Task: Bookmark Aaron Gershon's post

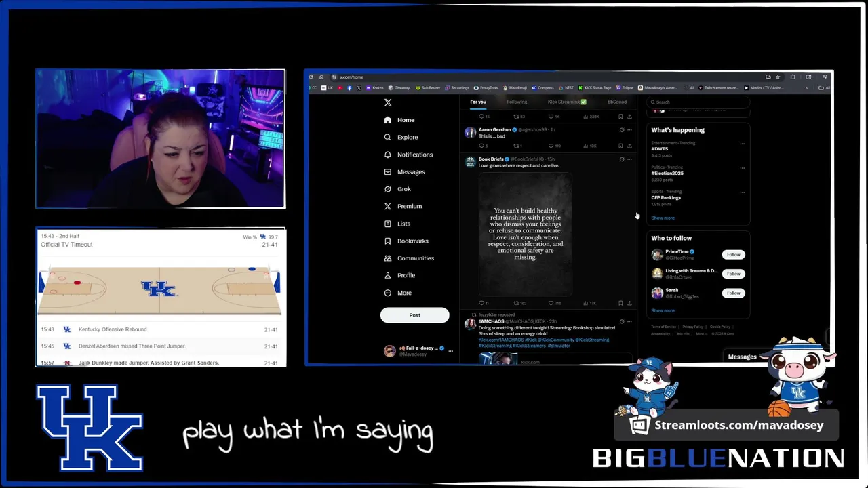Action: pos(620,146)
